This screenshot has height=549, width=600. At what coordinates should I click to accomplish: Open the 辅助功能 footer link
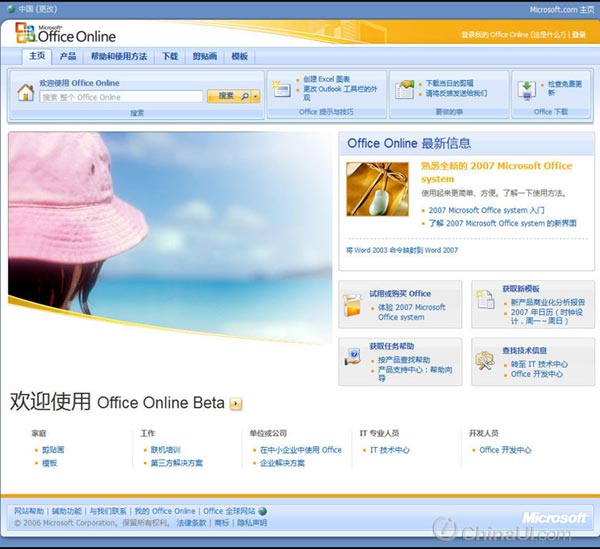pos(67,511)
